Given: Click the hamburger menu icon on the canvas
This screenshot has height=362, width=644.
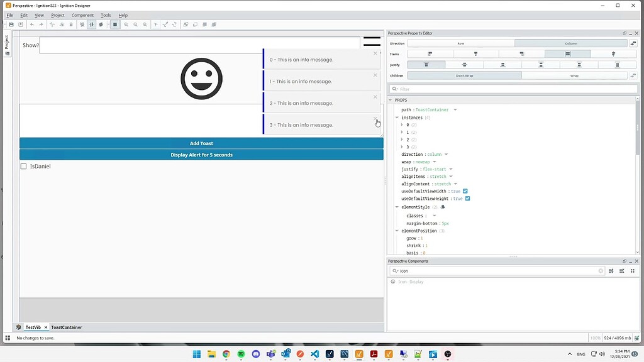Looking at the screenshot, I should [372, 42].
